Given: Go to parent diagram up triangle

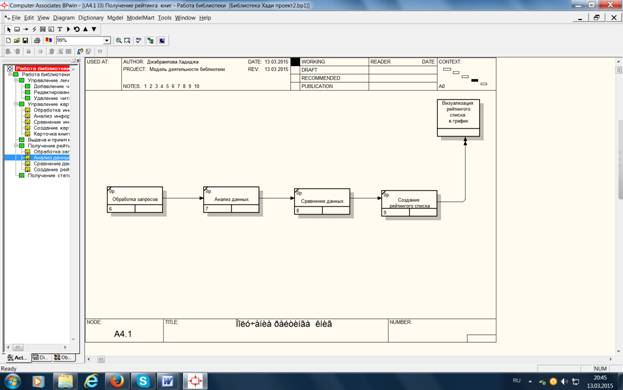Looking at the screenshot, I should click(x=85, y=29).
